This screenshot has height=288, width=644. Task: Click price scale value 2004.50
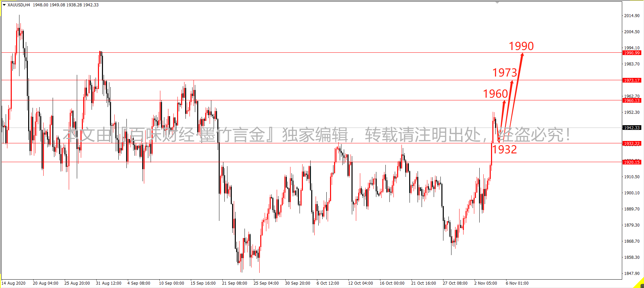(632, 32)
